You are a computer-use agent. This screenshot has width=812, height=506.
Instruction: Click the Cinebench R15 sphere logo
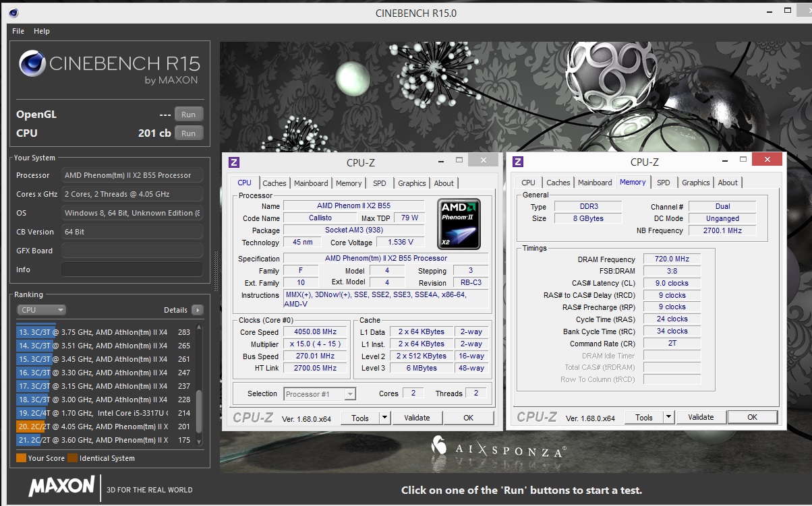(x=32, y=64)
